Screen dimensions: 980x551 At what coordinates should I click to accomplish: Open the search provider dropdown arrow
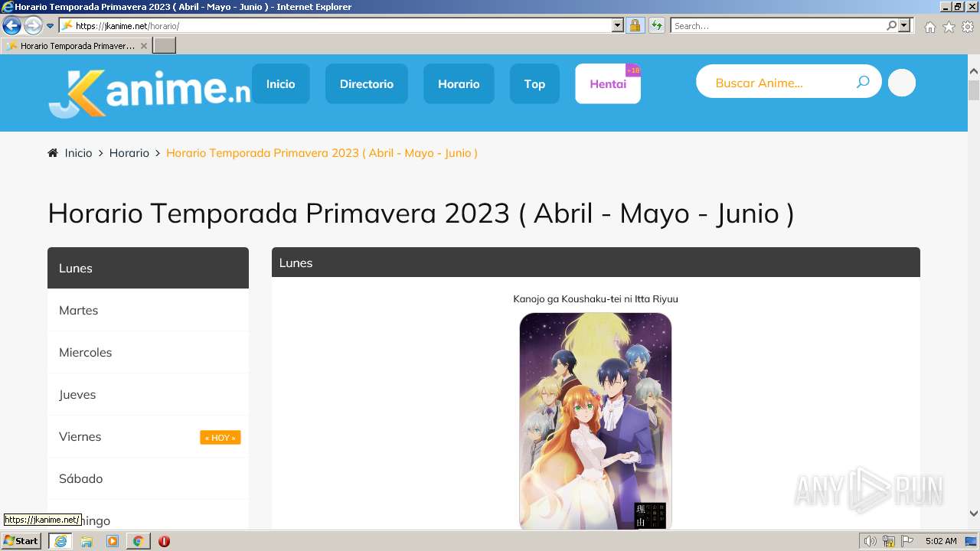tap(904, 26)
